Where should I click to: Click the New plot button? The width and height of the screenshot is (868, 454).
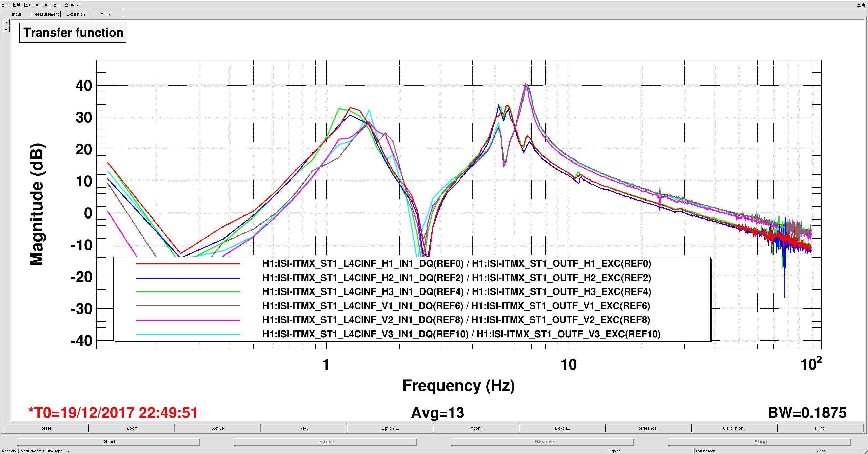(304, 428)
